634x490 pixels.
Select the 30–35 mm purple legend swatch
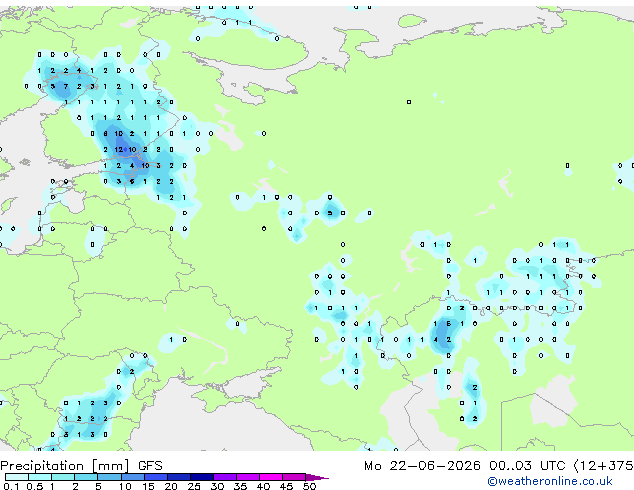225,477
